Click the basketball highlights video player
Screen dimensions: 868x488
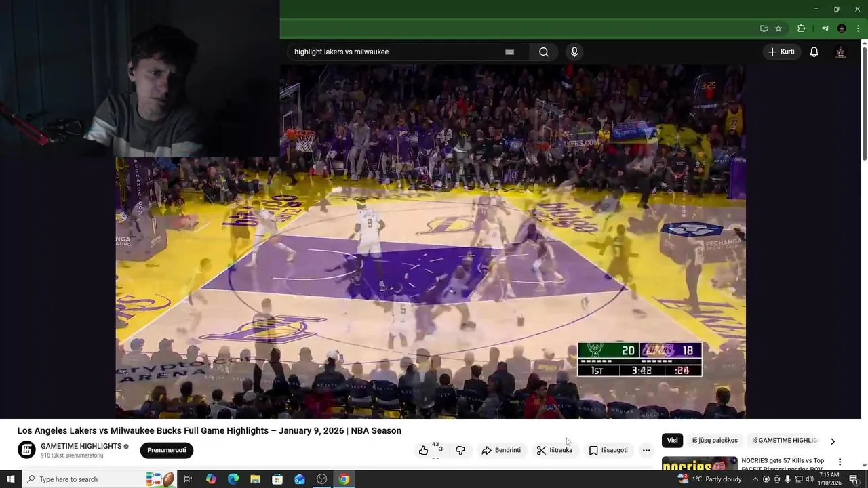click(x=431, y=241)
